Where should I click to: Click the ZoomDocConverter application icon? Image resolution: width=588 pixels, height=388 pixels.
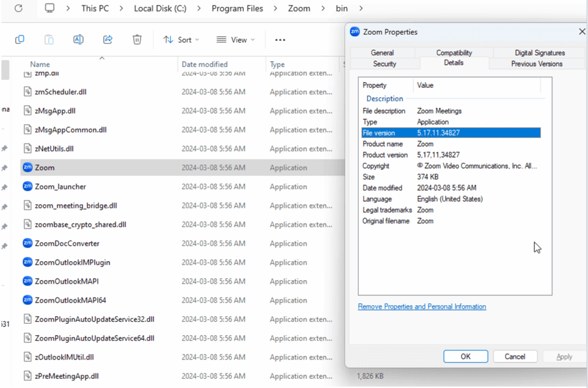tap(28, 243)
